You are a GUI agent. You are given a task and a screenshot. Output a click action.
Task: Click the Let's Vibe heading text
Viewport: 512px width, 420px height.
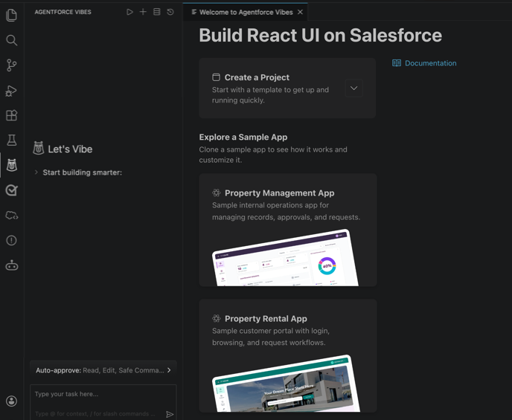click(70, 149)
